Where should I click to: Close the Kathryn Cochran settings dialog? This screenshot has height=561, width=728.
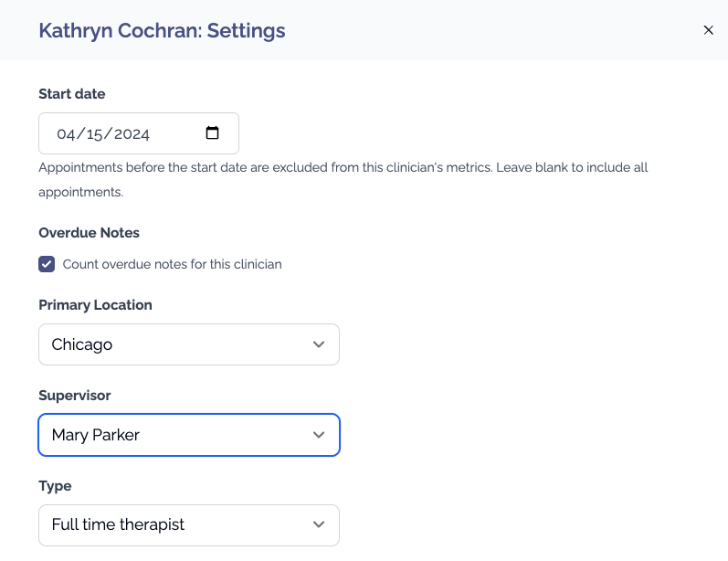708,30
